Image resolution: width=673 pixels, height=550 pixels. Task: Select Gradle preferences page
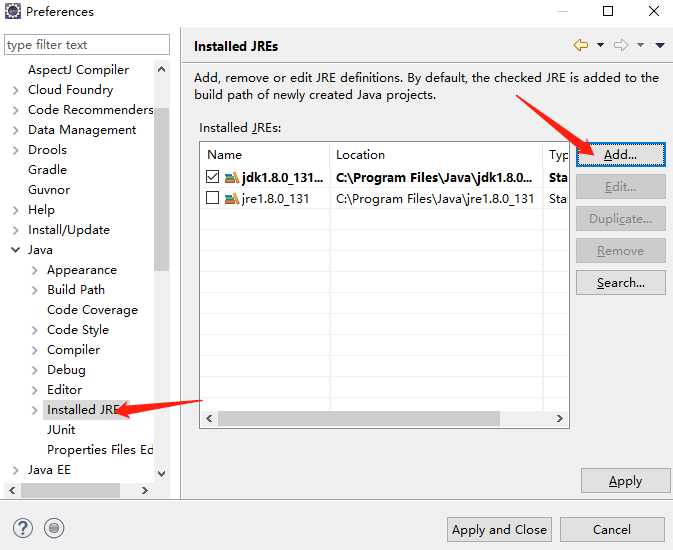tap(47, 170)
